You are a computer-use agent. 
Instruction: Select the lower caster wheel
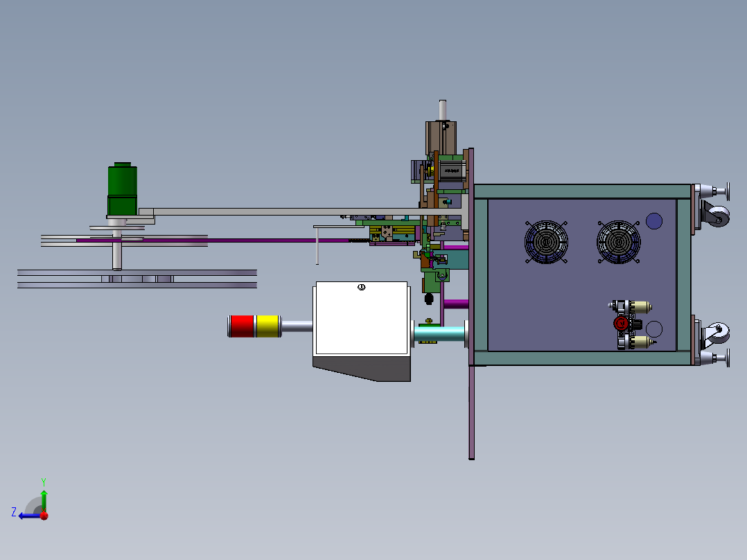(x=717, y=333)
